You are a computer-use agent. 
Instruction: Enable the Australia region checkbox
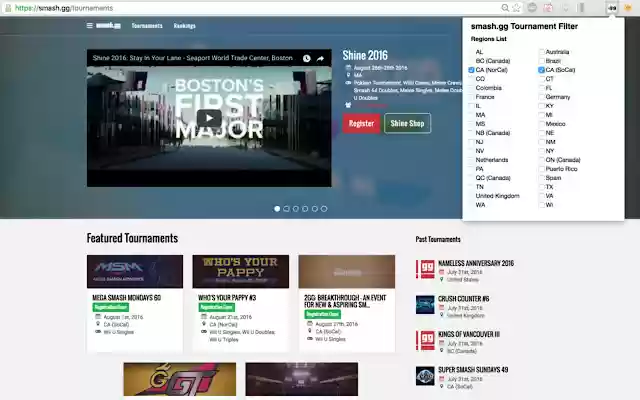tap(541, 52)
